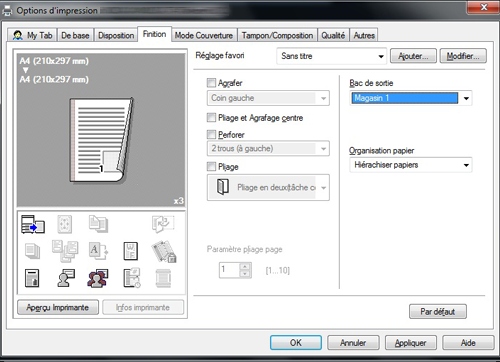
Task: Open the 2 trous (à gauche) dropdown
Action: point(268,148)
